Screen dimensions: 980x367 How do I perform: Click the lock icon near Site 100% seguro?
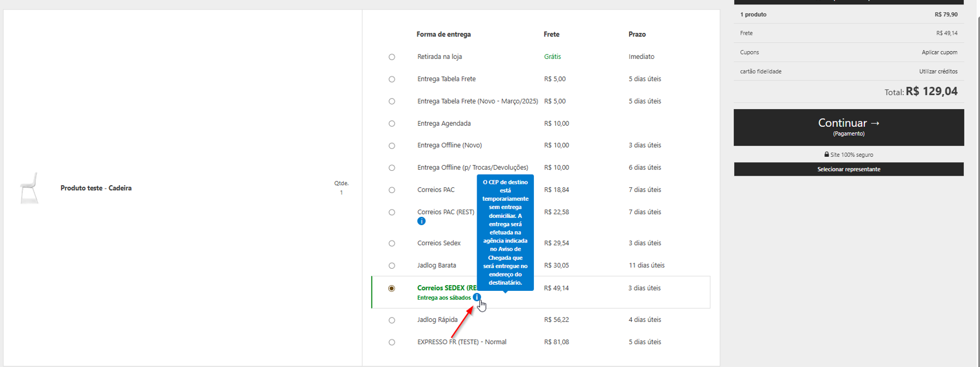coord(826,155)
